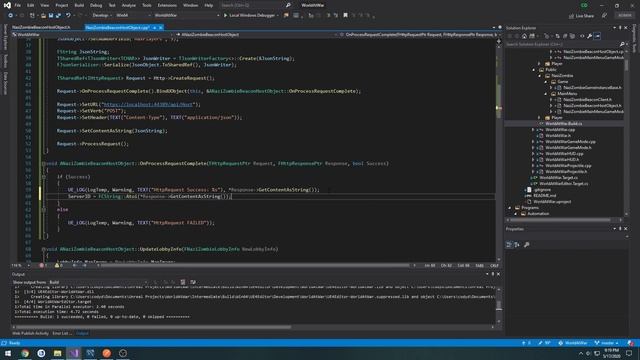640x360 pixels.
Task: Select the WorldAtWar.Build.cs file in Solution Explorer
Action: click(564, 123)
